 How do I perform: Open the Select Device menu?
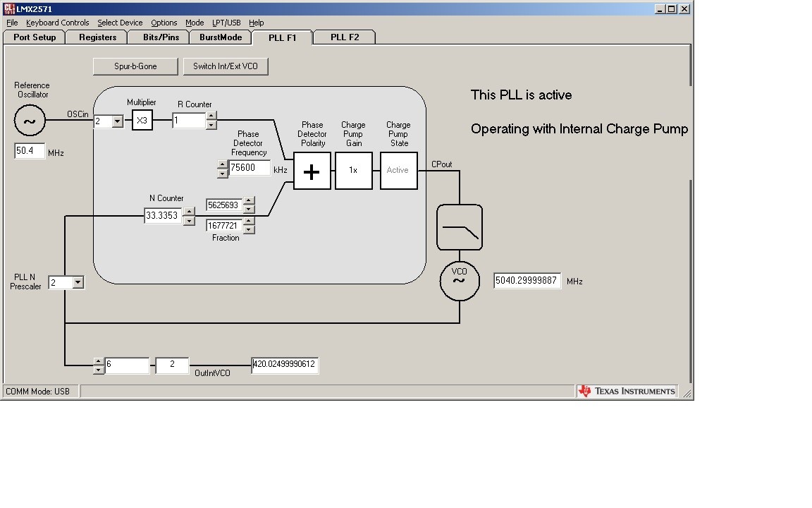120,23
